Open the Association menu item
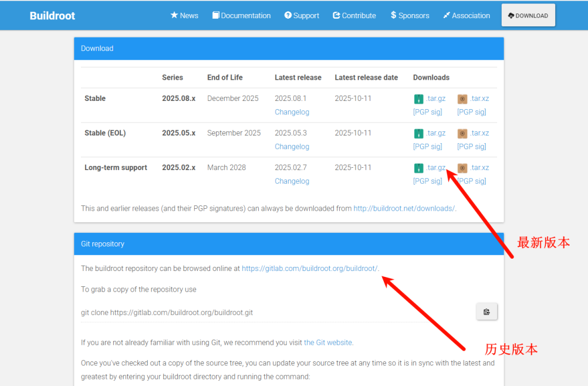This screenshot has width=588, height=386. pos(467,15)
